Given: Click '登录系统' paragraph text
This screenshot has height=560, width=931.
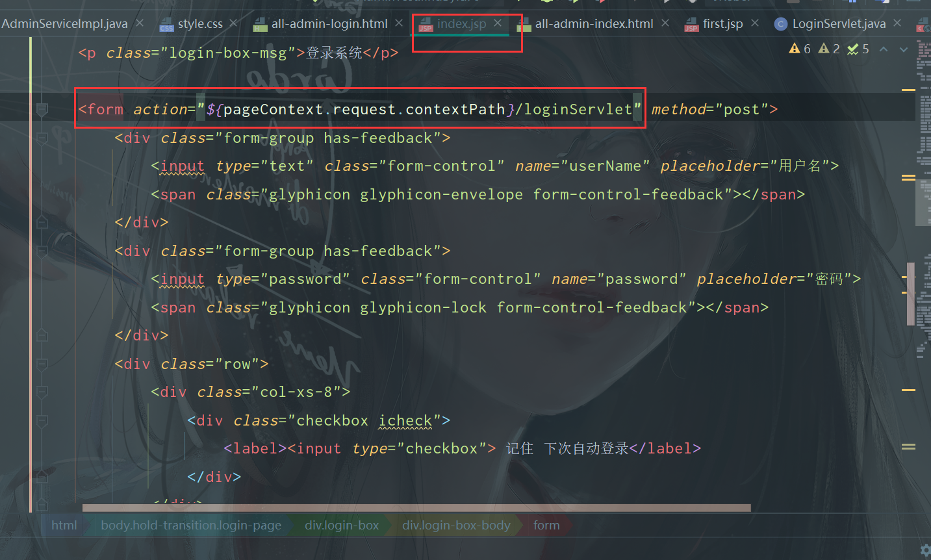Looking at the screenshot, I should click(x=334, y=53).
